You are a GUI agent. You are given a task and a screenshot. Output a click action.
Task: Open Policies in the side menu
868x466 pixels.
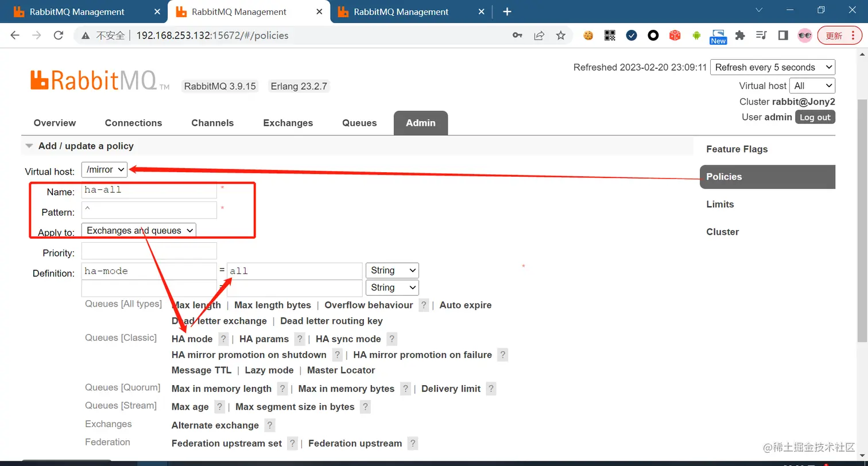click(x=768, y=177)
